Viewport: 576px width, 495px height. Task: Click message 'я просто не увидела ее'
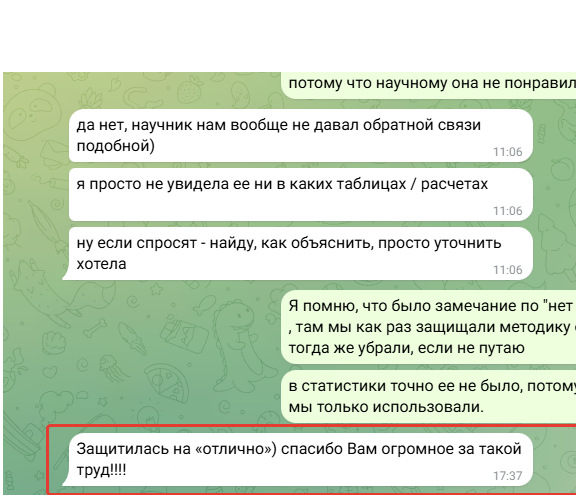tap(300, 195)
